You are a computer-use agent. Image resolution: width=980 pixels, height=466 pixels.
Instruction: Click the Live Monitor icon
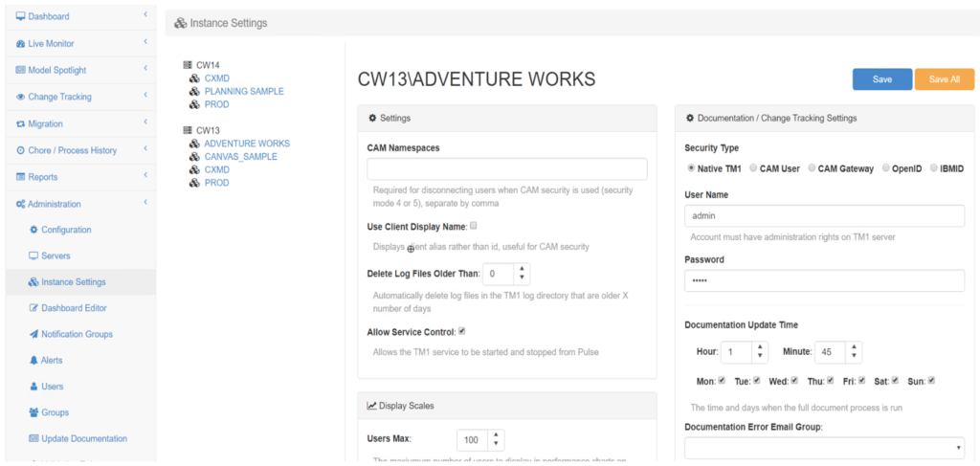click(21, 43)
